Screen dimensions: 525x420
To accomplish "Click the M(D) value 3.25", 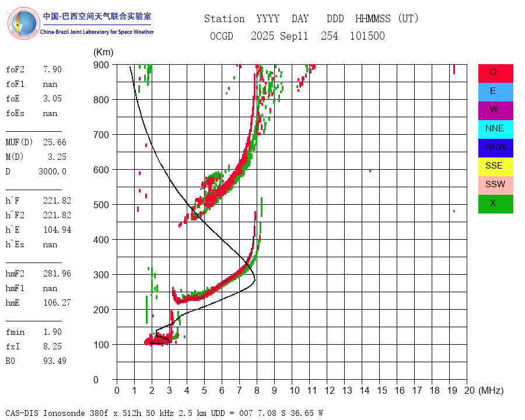I will (x=57, y=157).
